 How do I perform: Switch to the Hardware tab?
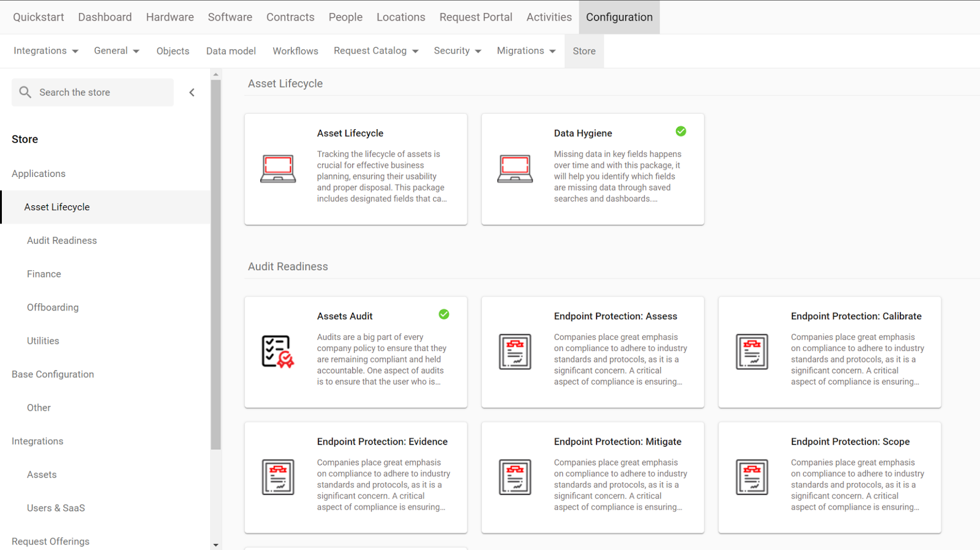point(170,17)
